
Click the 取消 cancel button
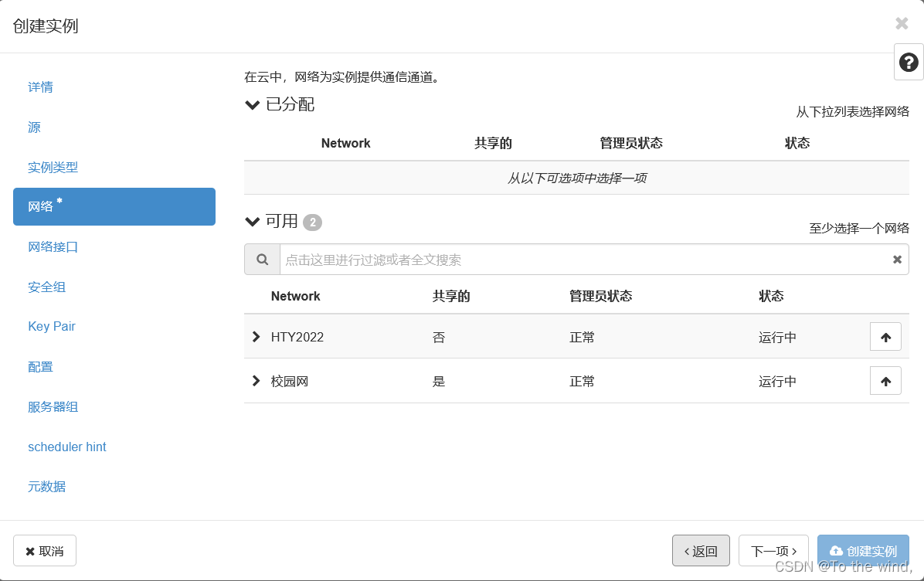pos(45,550)
